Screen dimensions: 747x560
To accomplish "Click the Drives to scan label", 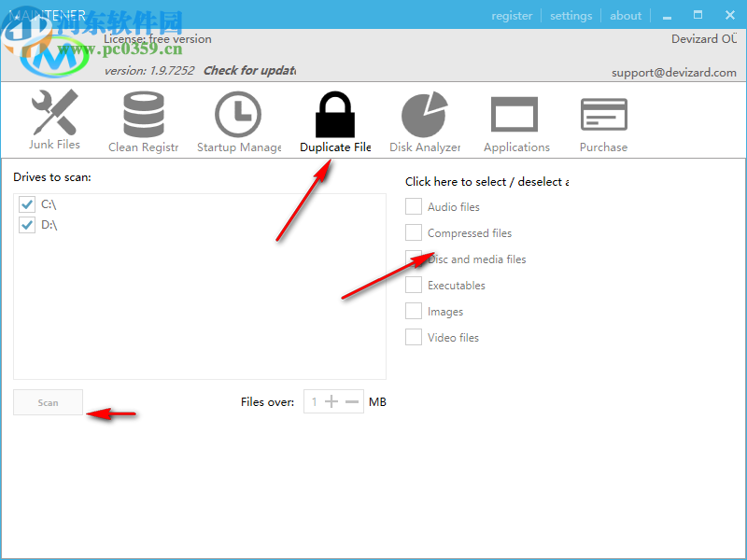I will (x=52, y=177).
